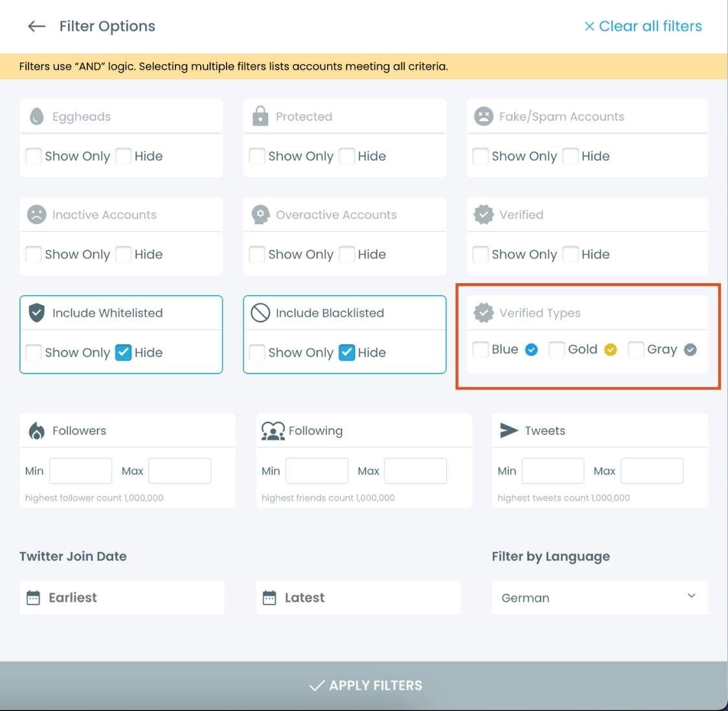Enable Hide for Fake/Spam Accounts
Image resolution: width=728 pixels, height=711 pixels.
[570, 156]
